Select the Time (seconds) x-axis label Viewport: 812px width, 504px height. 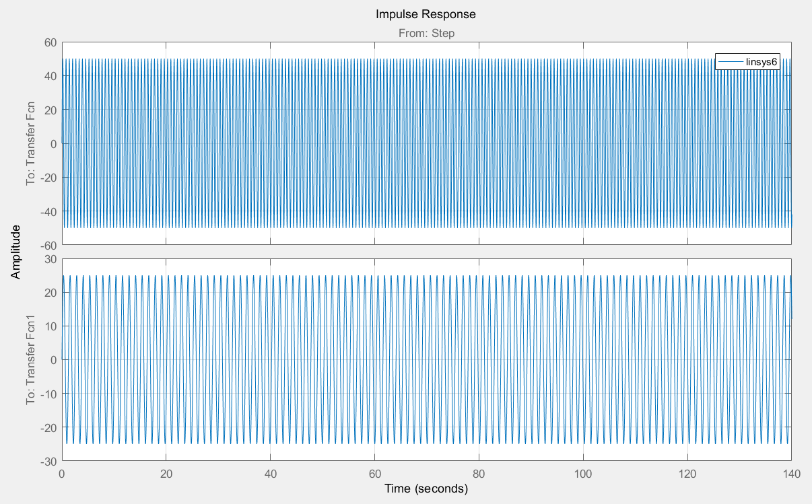(426, 489)
